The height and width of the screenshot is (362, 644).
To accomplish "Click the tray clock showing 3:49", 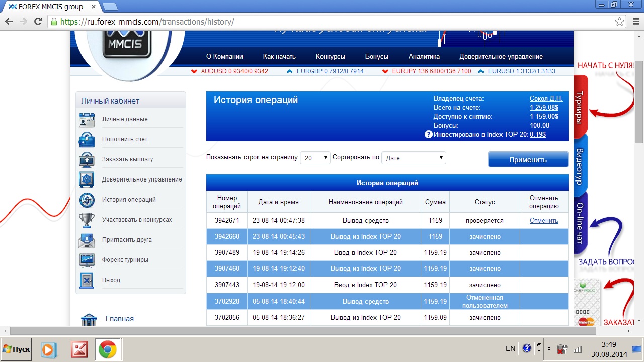I will [x=609, y=344].
